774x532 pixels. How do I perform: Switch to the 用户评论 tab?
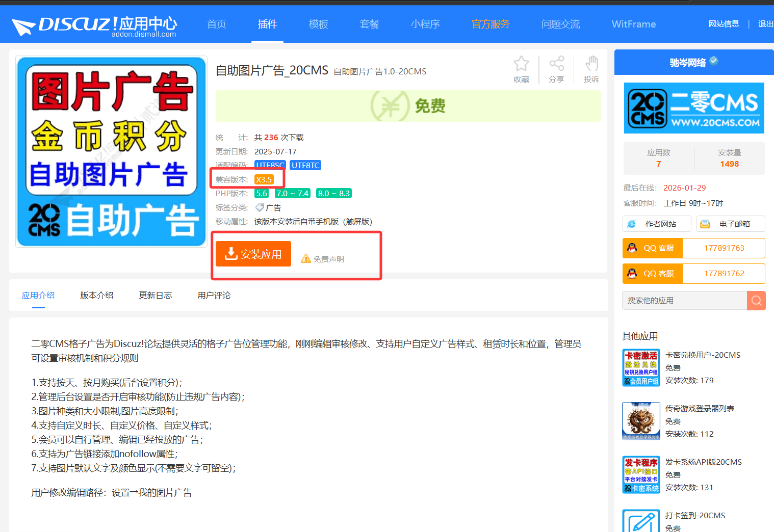coord(214,296)
